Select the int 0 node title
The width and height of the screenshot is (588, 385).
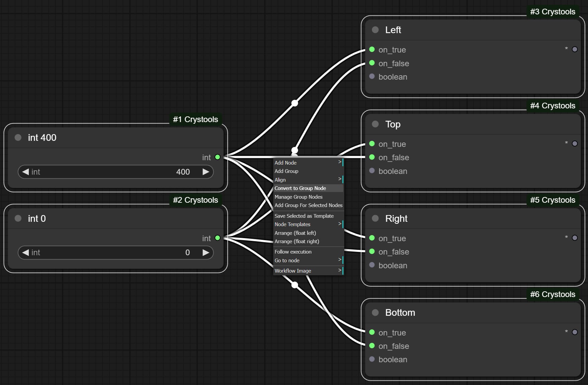37,218
